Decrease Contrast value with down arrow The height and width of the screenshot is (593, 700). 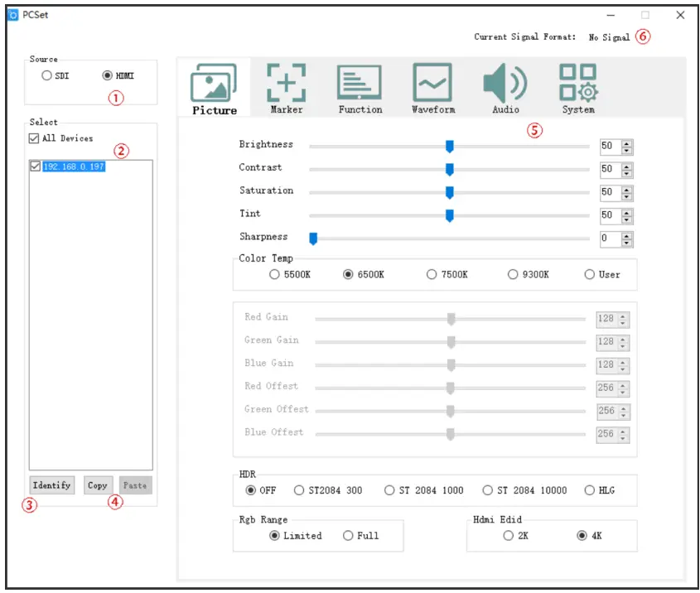point(627,173)
